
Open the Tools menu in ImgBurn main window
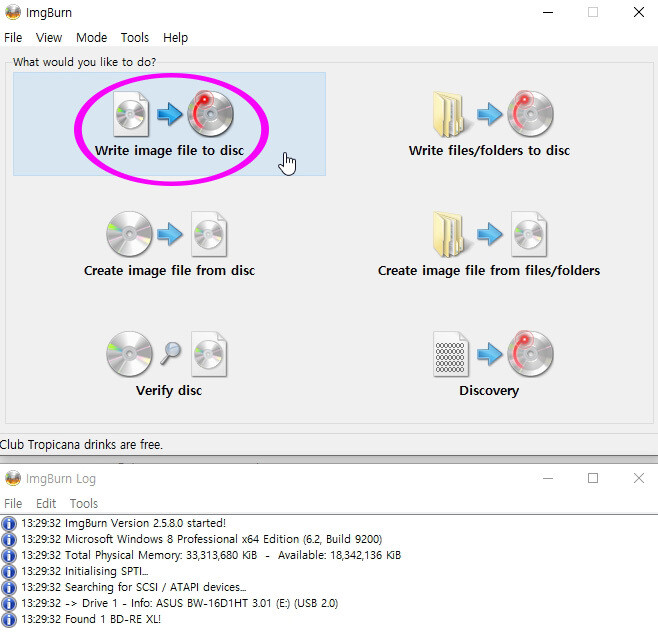click(x=135, y=38)
